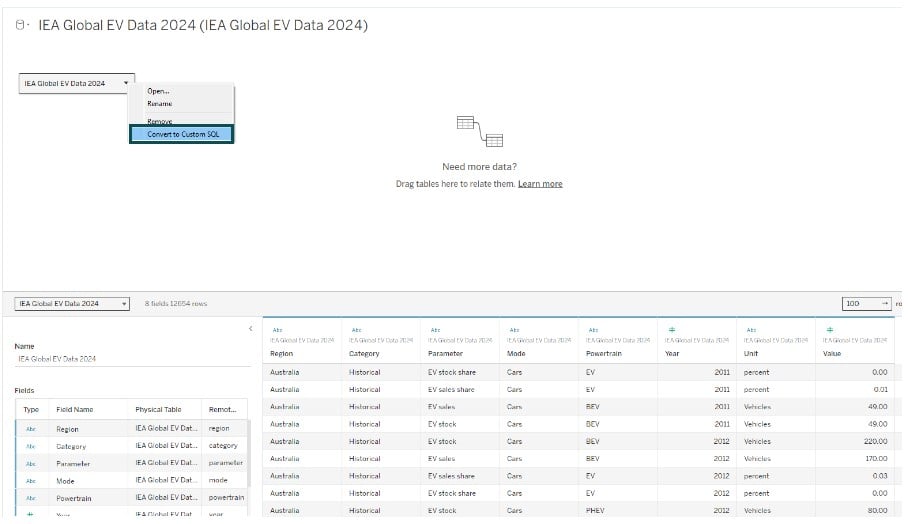Click the Mode column header
908x524 pixels.
coord(516,354)
